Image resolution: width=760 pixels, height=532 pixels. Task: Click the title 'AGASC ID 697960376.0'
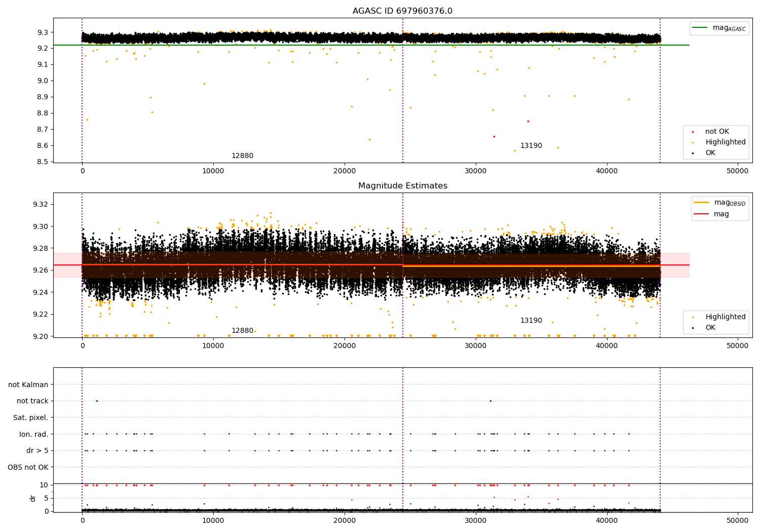[x=402, y=11]
